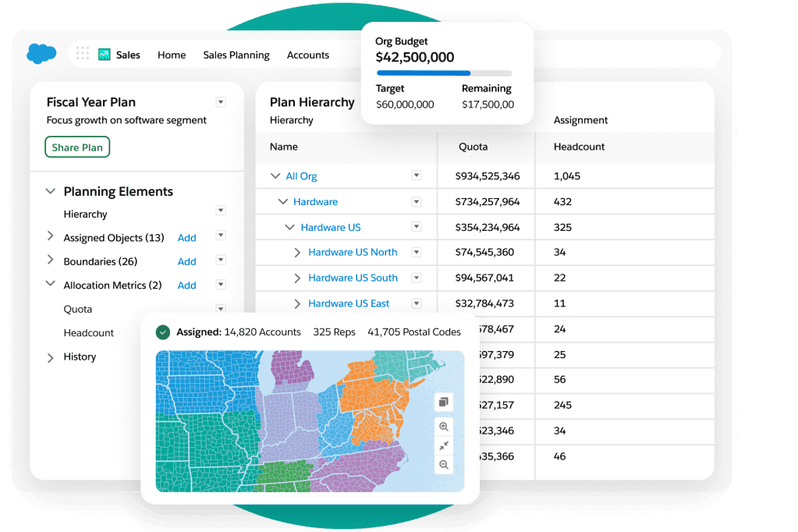Click the Quota column header
Image resolution: width=798 pixels, height=532 pixels.
(473, 147)
